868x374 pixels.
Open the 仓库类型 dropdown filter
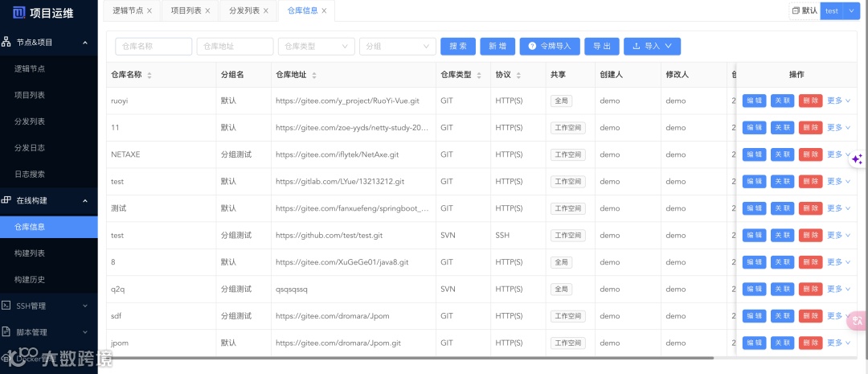tap(316, 47)
